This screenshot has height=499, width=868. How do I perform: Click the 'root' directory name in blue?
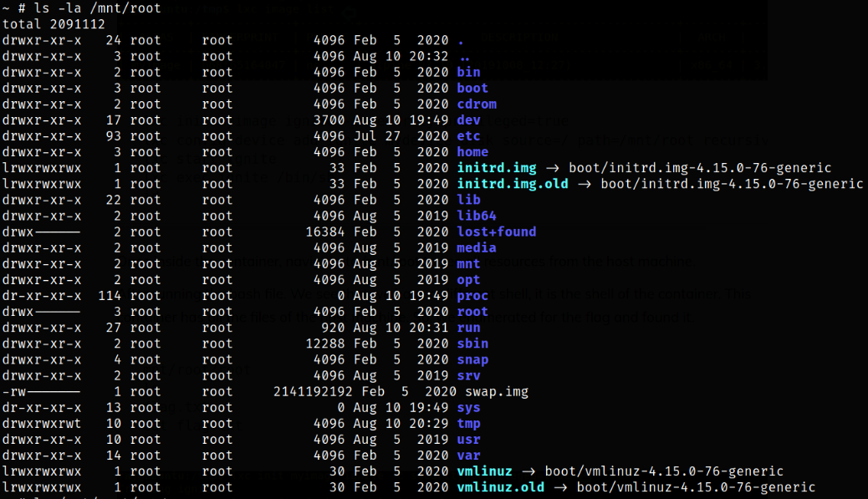pos(472,312)
